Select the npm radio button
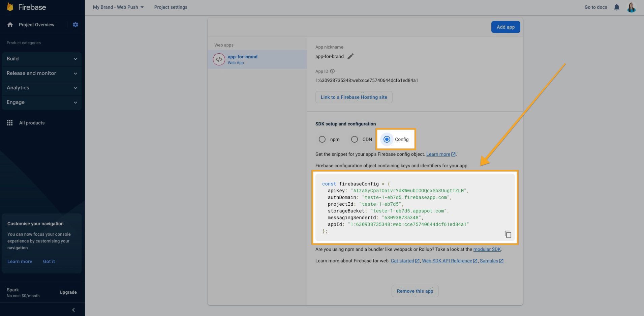 pyautogui.click(x=322, y=139)
